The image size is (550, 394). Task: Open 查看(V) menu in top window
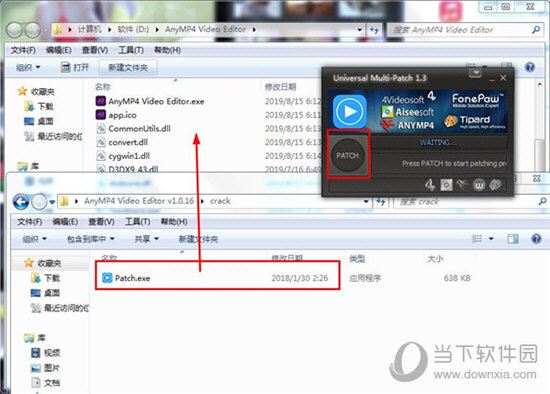95,50
